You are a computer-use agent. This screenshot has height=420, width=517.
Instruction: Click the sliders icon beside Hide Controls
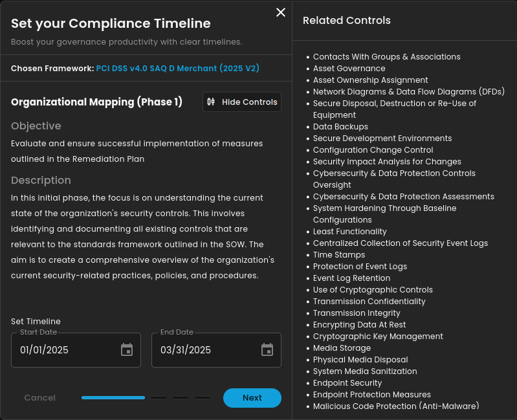pyautogui.click(x=211, y=102)
